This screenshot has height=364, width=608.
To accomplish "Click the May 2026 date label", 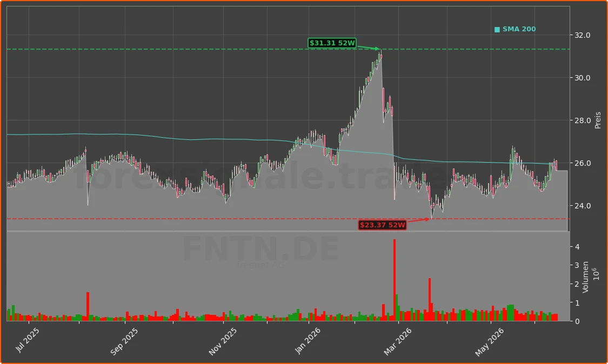I will pos(489,342).
